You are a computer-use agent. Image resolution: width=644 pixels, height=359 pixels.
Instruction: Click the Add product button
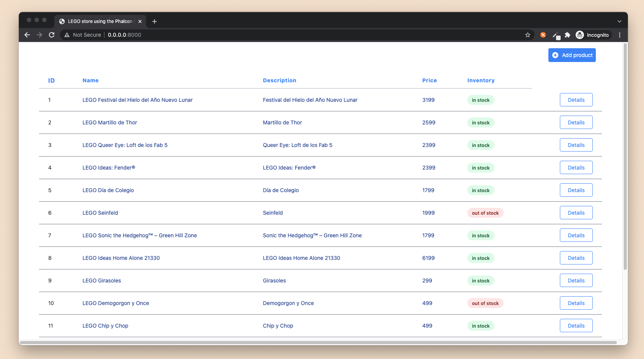coord(572,55)
